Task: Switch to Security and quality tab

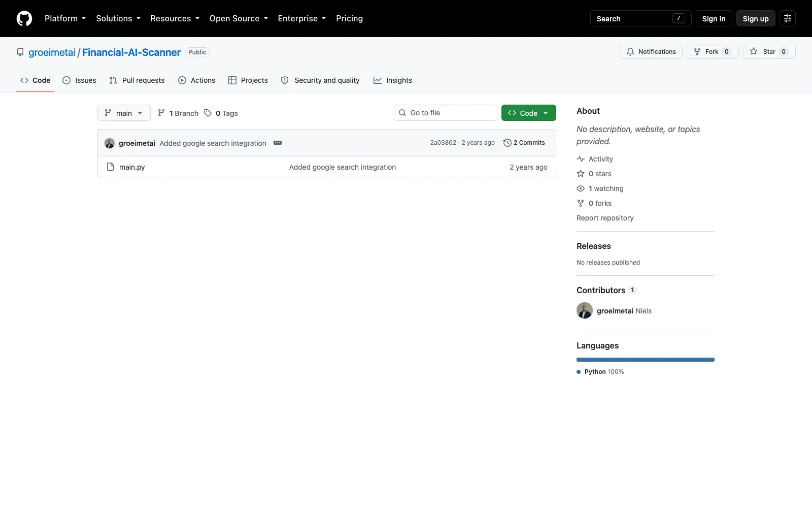Action: pyautogui.click(x=320, y=80)
